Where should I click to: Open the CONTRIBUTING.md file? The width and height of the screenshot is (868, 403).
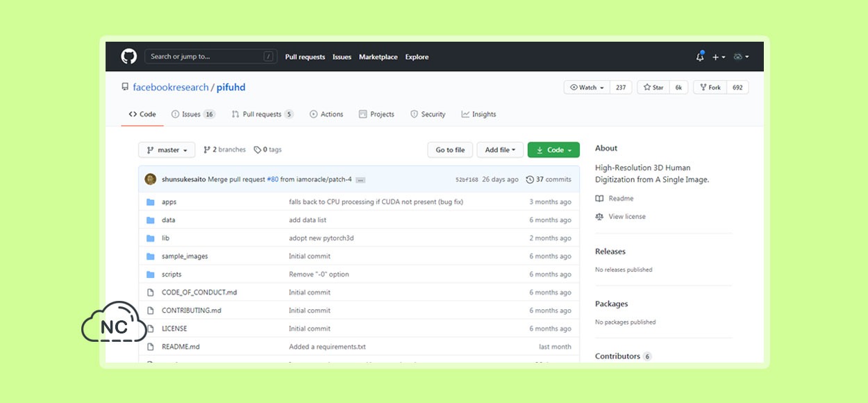[x=192, y=311]
